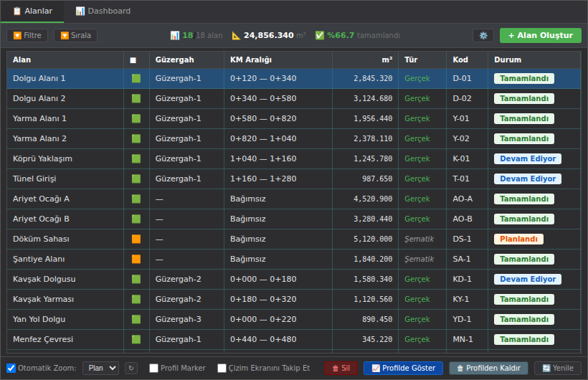
Task: Click green swatch of Tünel Girişi row
Action: click(136, 179)
